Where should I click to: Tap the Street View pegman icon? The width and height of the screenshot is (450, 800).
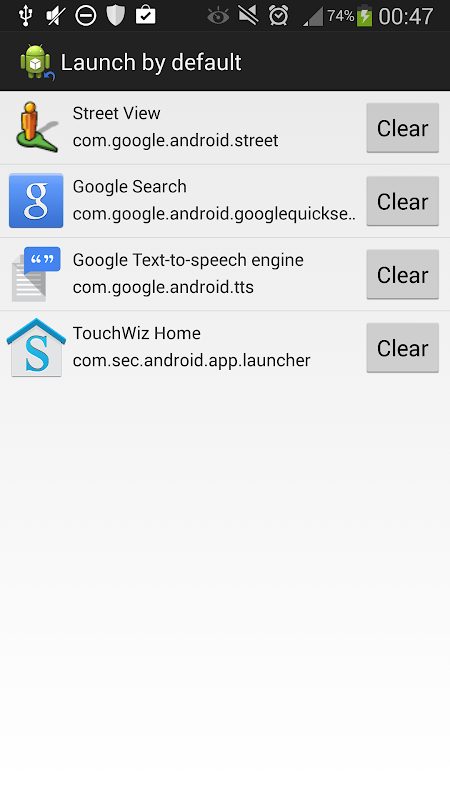point(36,127)
